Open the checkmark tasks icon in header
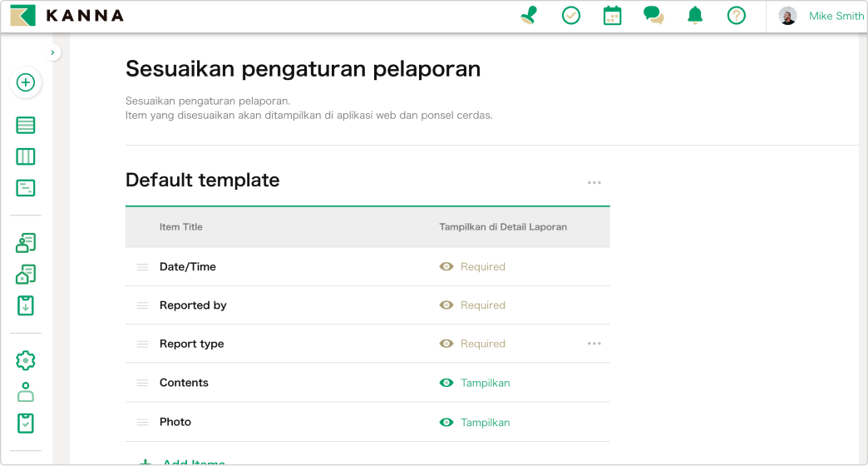The height and width of the screenshot is (466, 868). 570,16
